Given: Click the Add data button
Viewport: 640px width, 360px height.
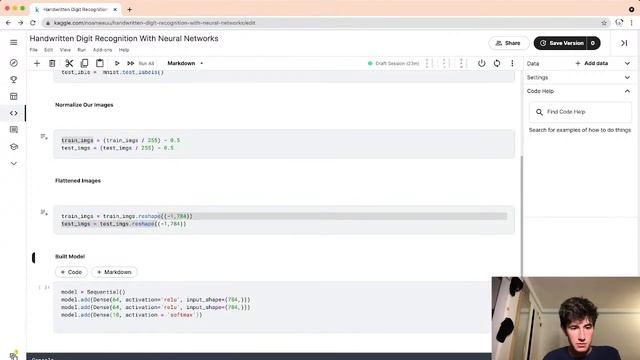Looking at the screenshot, I should tap(591, 63).
